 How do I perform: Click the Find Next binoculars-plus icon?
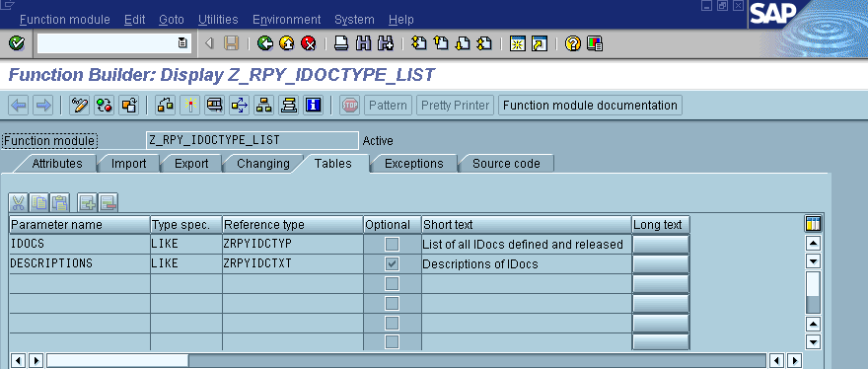(385, 43)
